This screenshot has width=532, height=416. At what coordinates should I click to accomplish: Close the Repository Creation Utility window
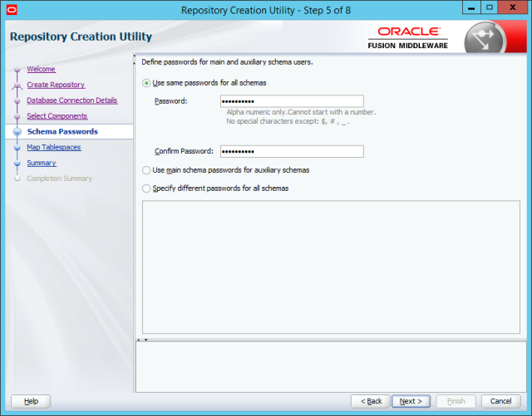[x=513, y=7]
